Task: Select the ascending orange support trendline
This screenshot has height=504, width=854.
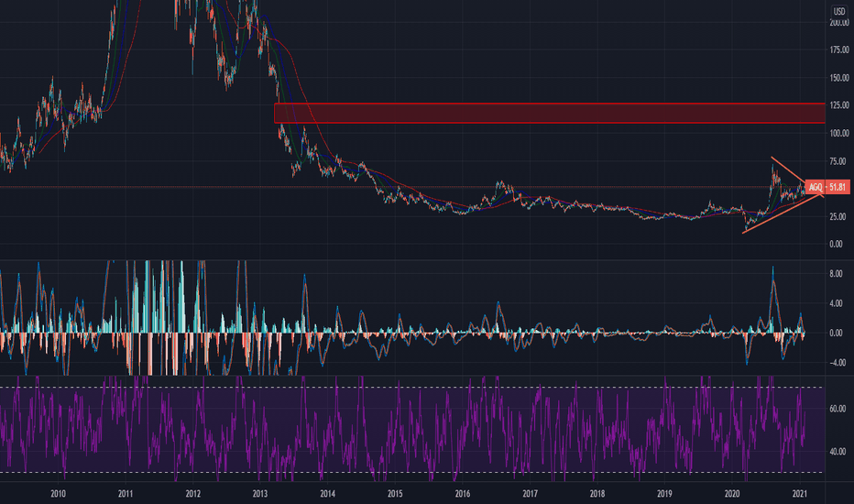Action: coord(783,214)
